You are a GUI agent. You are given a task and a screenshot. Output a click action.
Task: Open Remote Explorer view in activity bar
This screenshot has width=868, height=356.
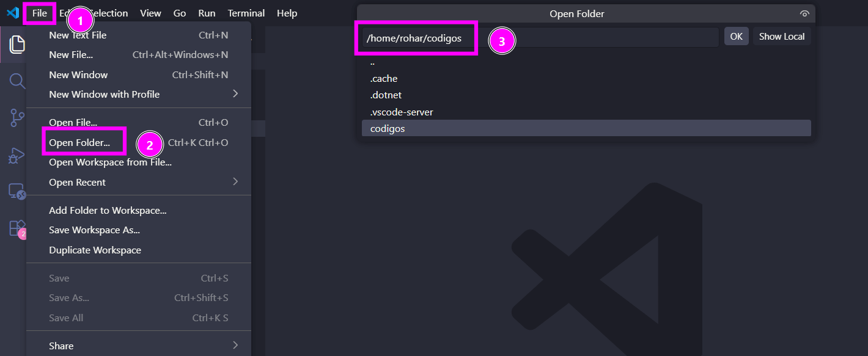(x=17, y=192)
